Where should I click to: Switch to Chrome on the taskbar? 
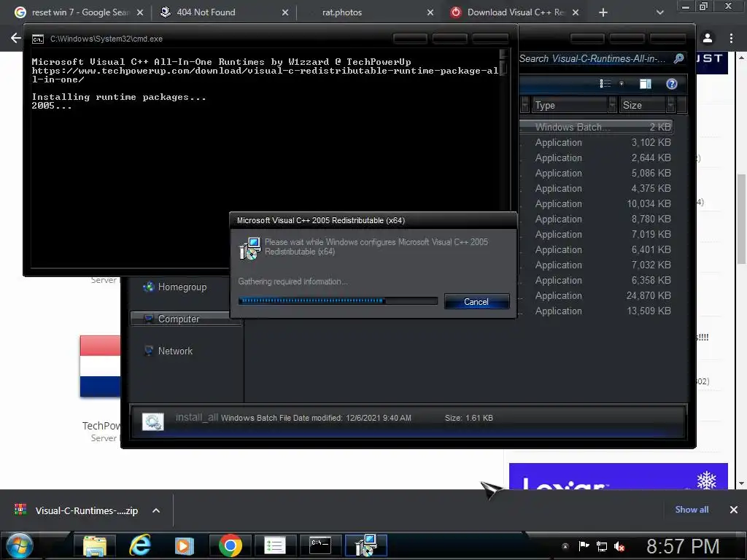[x=230, y=545]
